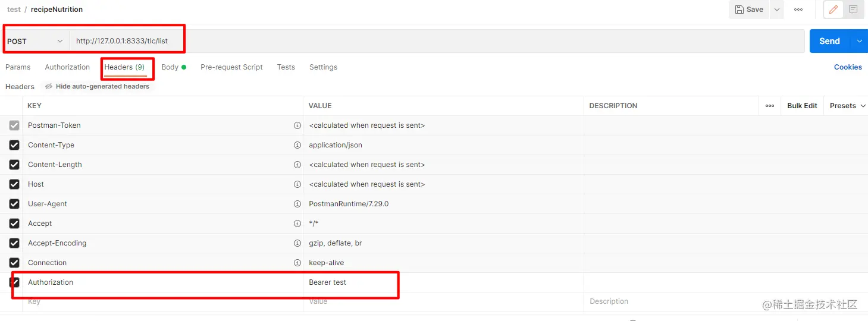Image resolution: width=868 pixels, height=321 pixels.
Task: Open the comments panel icon
Action: click(853, 10)
